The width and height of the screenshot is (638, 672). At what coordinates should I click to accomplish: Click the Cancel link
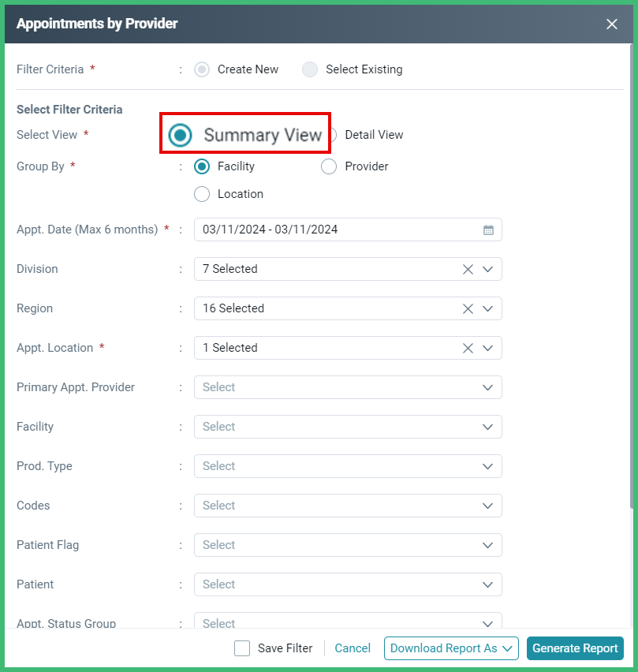coord(352,648)
